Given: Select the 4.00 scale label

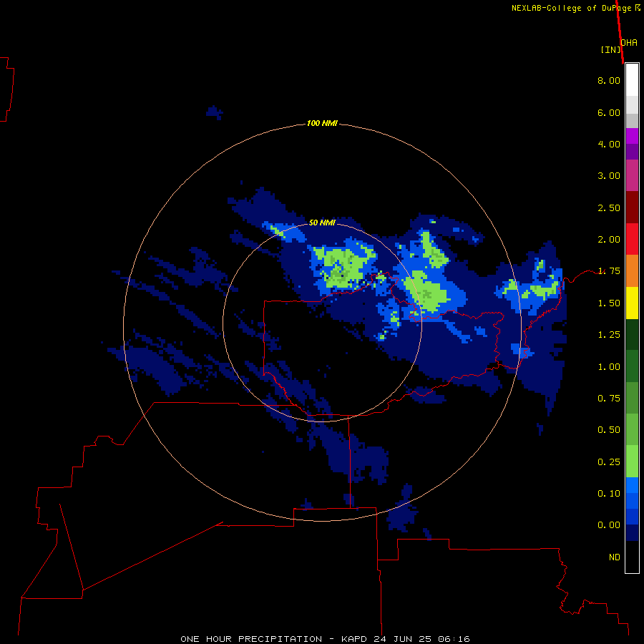Looking at the screenshot, I should pyautogui.click(x=609, y=144).
